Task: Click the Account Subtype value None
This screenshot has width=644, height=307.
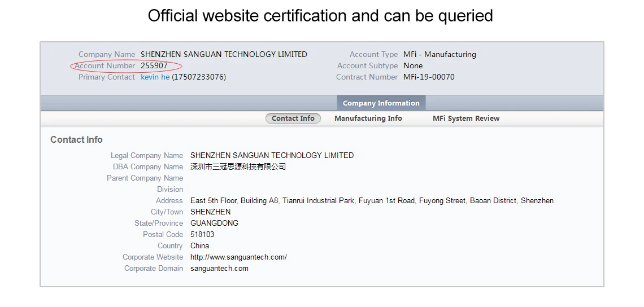Action: [x=413, y=65]
